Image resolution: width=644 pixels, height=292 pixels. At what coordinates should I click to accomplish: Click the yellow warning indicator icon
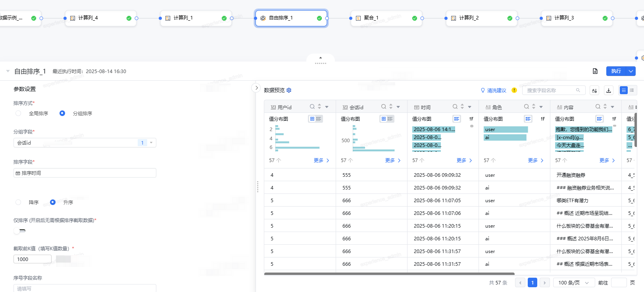tap(514, 90)
